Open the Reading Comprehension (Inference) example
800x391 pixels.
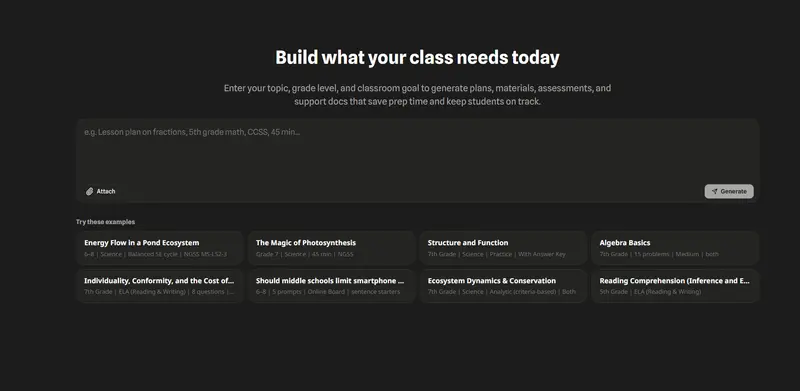pos(675,286)
